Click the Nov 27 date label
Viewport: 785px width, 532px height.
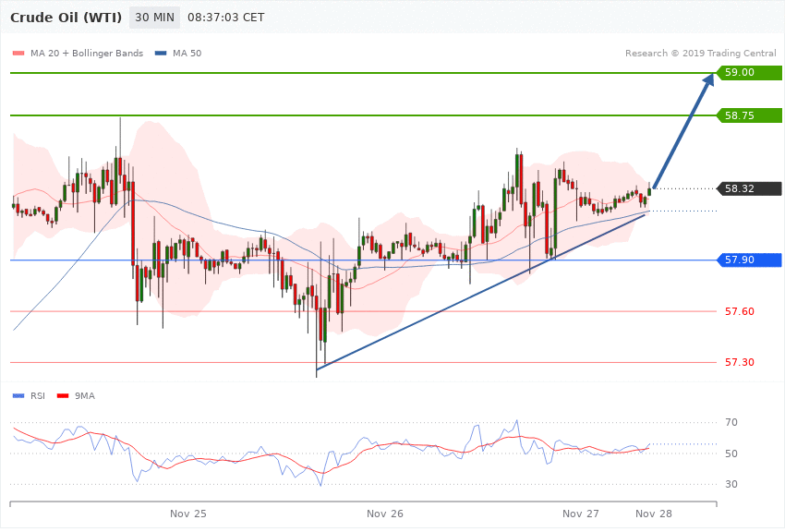[580, 514]
